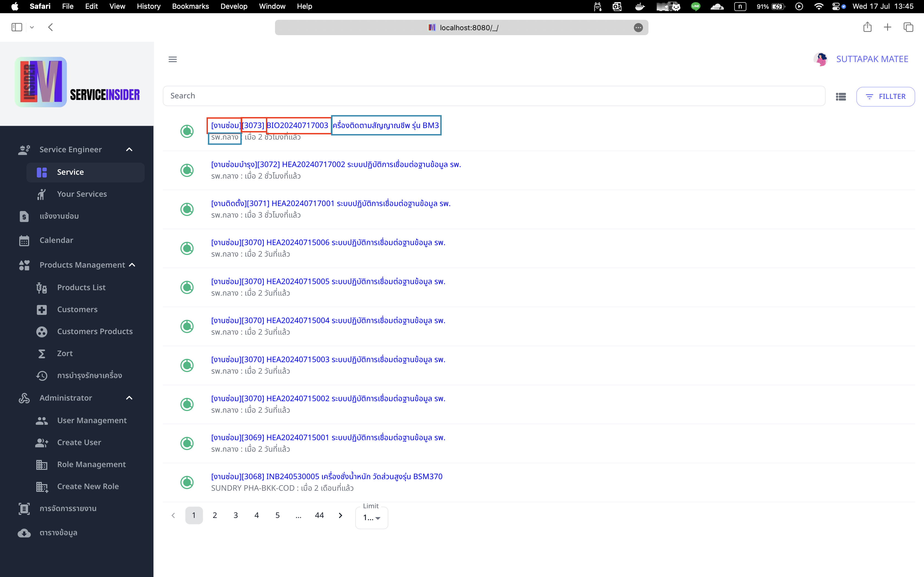Collapse the Administrator section
Viewport: 924px width, 577px height.
click(x=129, y=398)
